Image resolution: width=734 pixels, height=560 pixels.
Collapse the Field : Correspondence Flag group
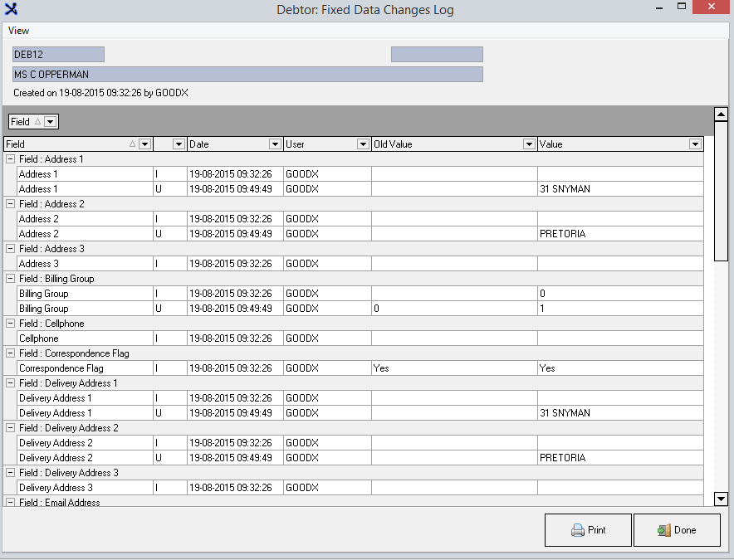(x=10, y=353)
